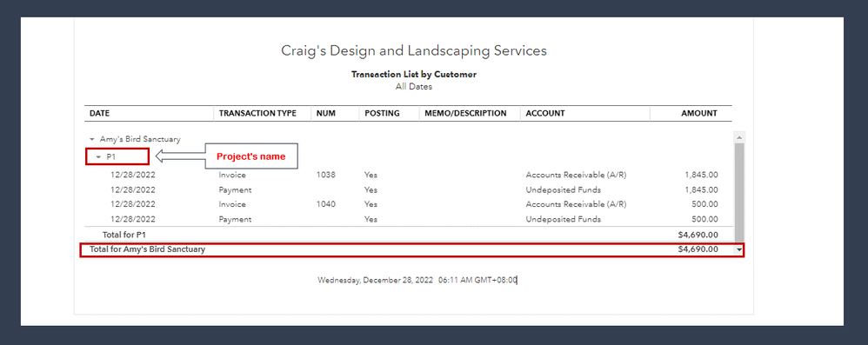868x345 pixels.
Task: Click Undeposited Funds on the 500.00 payment
Action: 564,220
